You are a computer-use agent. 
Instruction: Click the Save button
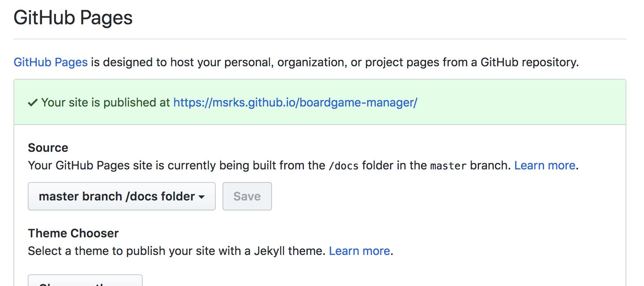[x=247, y=196]
